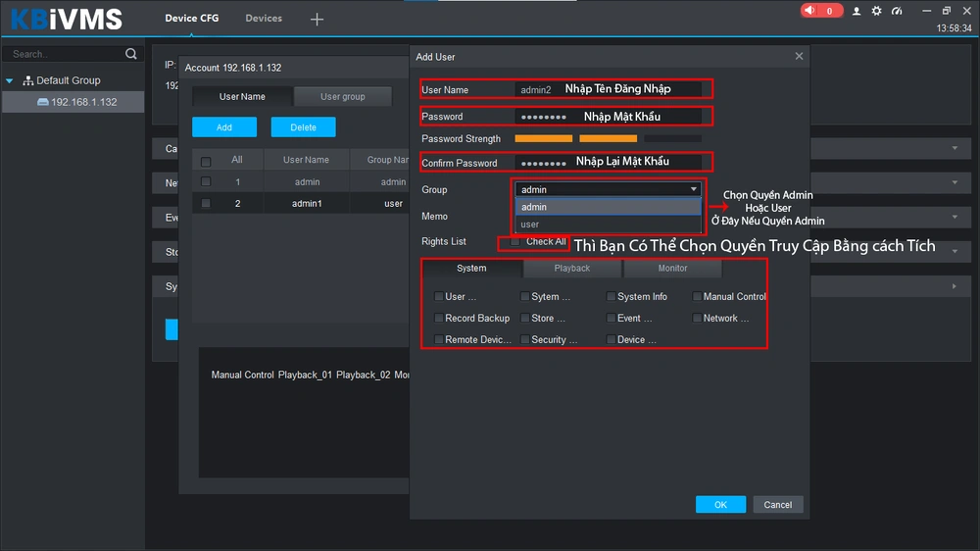Select the 192.168.1.132 device in tree
The image size is (980, 551).
tap(83, 102)
